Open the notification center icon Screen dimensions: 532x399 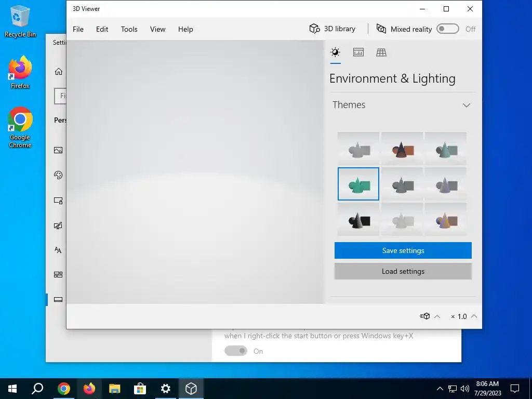[515, 389]
